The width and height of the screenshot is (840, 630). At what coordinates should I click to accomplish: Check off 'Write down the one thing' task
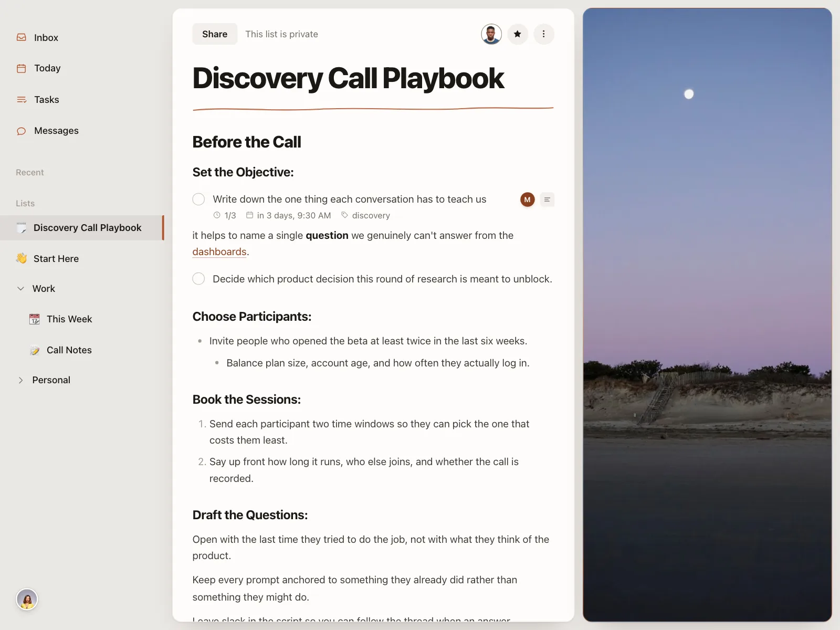pyautogui.click(x=198, y=199)
